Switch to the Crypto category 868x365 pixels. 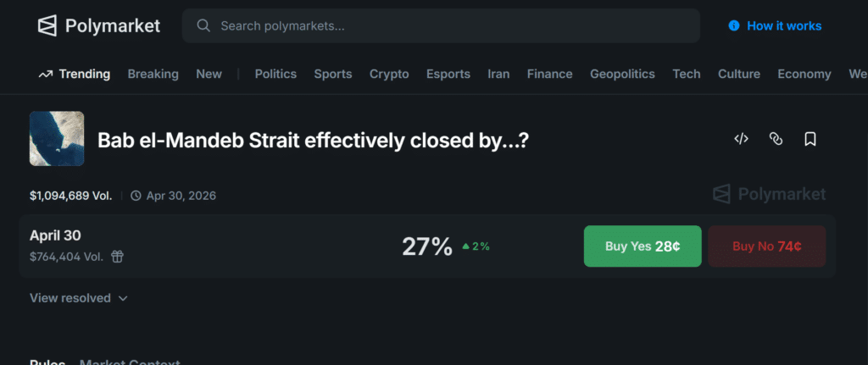tap(389, 74)
